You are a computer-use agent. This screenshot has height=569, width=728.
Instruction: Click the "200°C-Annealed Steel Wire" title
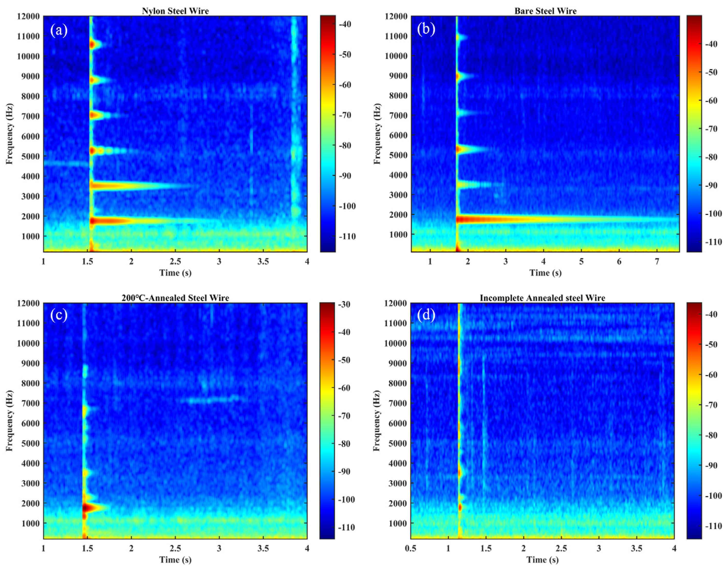coord(175,298)
